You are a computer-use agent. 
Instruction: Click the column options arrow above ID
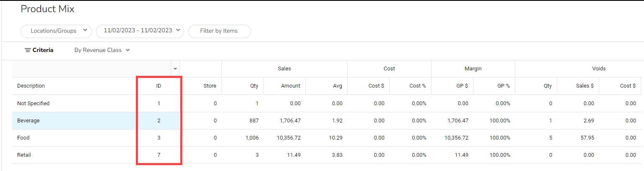click(175, 69)
